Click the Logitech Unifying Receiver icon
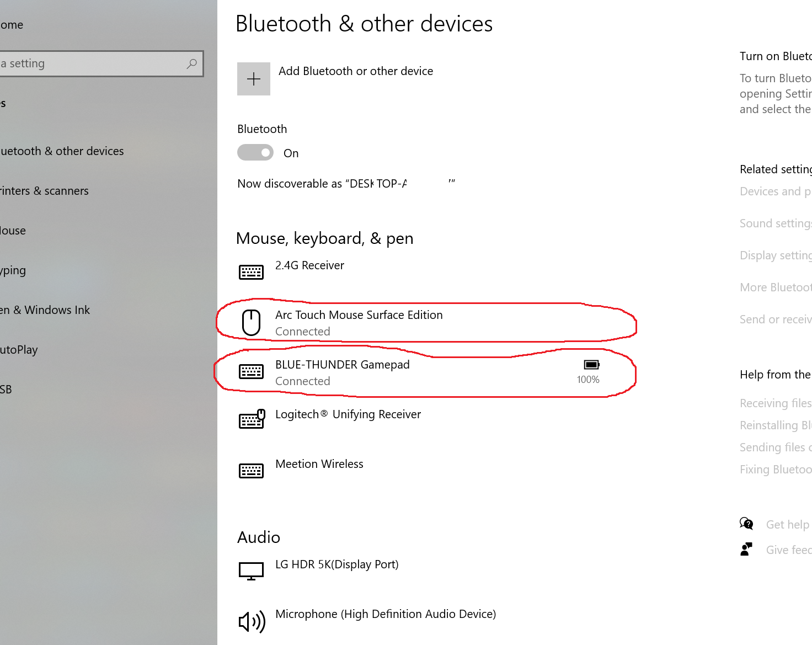The width and height of the screenshot is (812, 645). coord(252,419)
